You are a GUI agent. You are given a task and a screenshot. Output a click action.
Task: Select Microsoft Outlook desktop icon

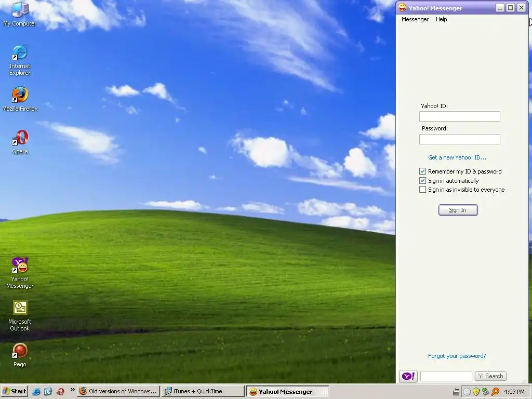click(x=20, y=316)
